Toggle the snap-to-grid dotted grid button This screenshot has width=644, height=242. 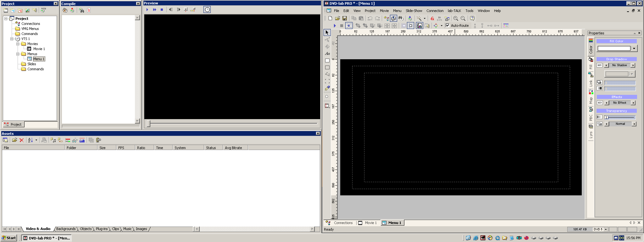(403, 26)
